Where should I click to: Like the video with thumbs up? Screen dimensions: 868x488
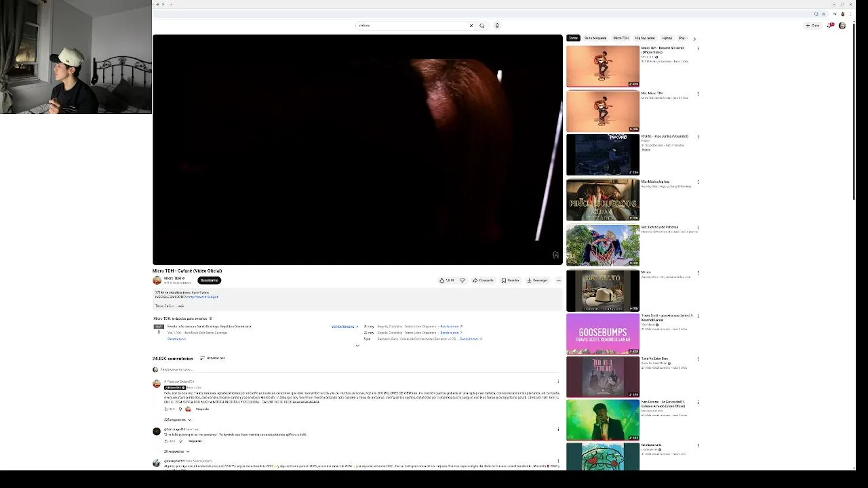pos(447,280)
